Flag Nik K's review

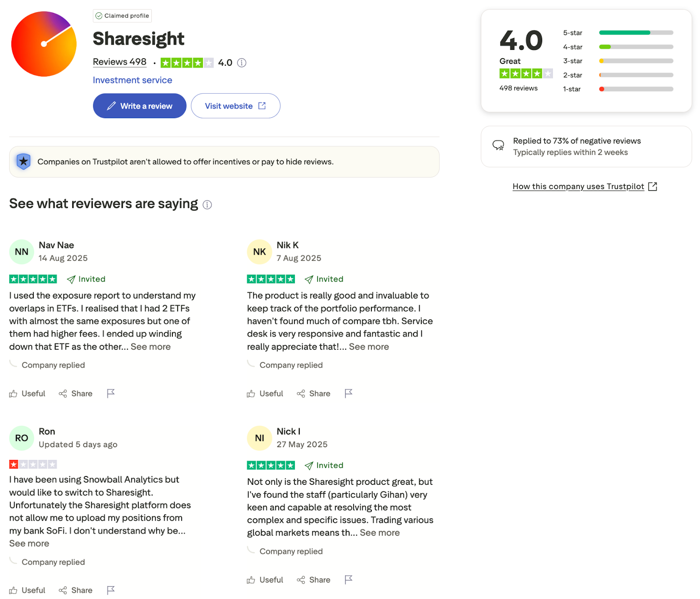coord(349,393)
